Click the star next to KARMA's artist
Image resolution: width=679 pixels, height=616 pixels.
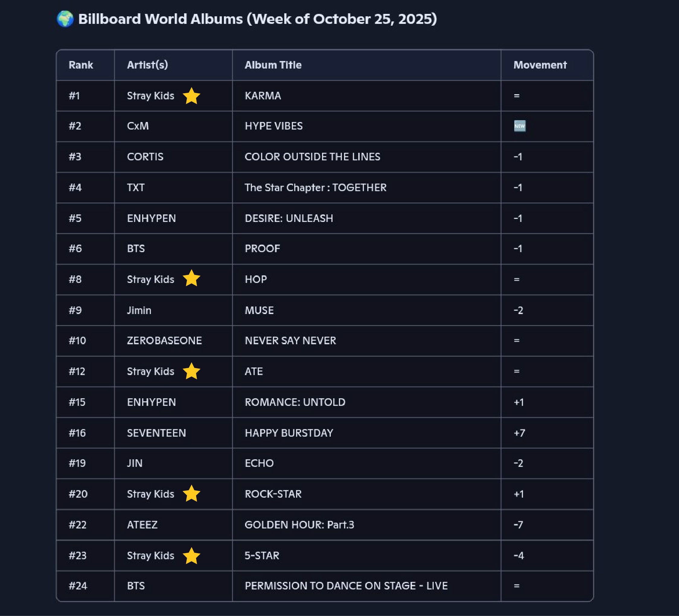pyautogui.click(x=191, y=96)
